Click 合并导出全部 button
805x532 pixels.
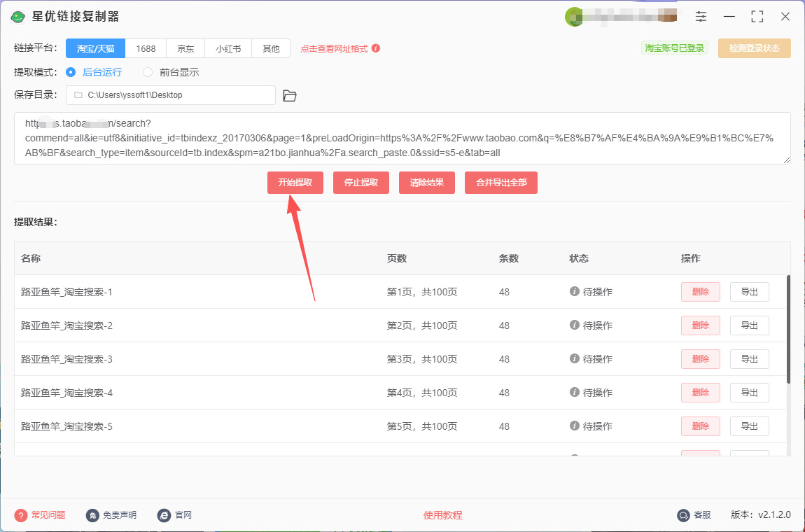tap(501, 183)
